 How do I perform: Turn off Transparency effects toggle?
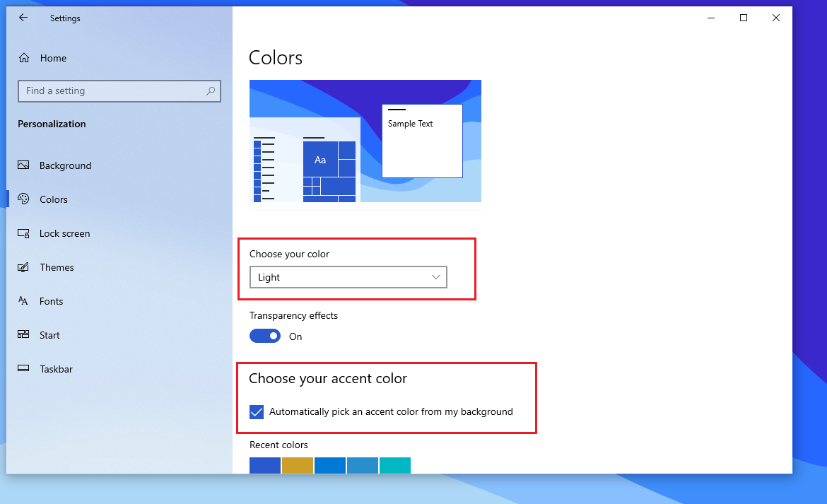(x=265, y=336)
